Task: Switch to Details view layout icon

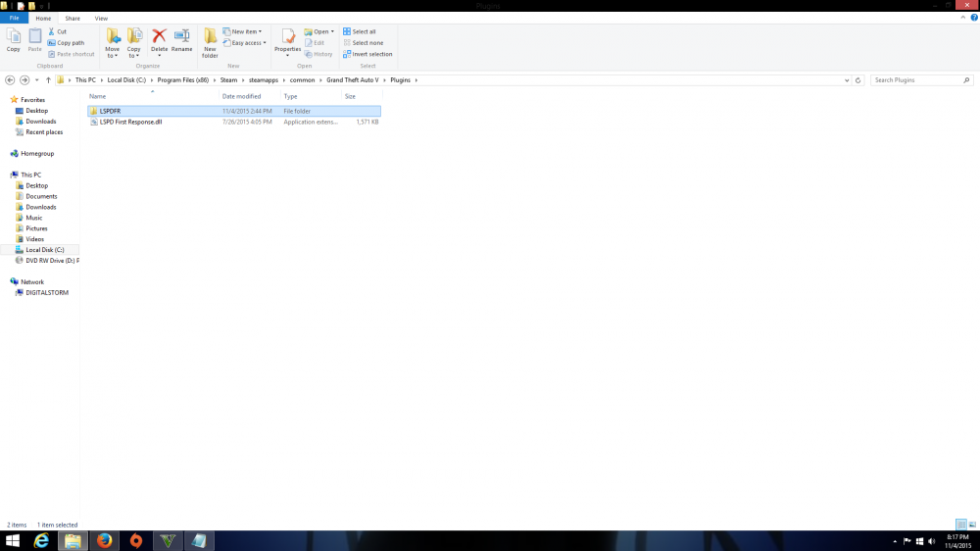Action: (x=961, y=525)
